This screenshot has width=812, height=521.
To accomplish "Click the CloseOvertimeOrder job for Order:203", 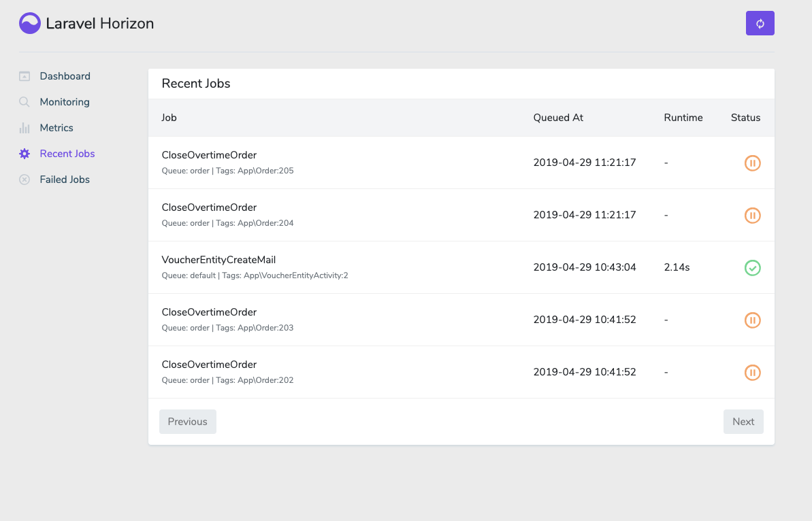I will tap(209, 312).
